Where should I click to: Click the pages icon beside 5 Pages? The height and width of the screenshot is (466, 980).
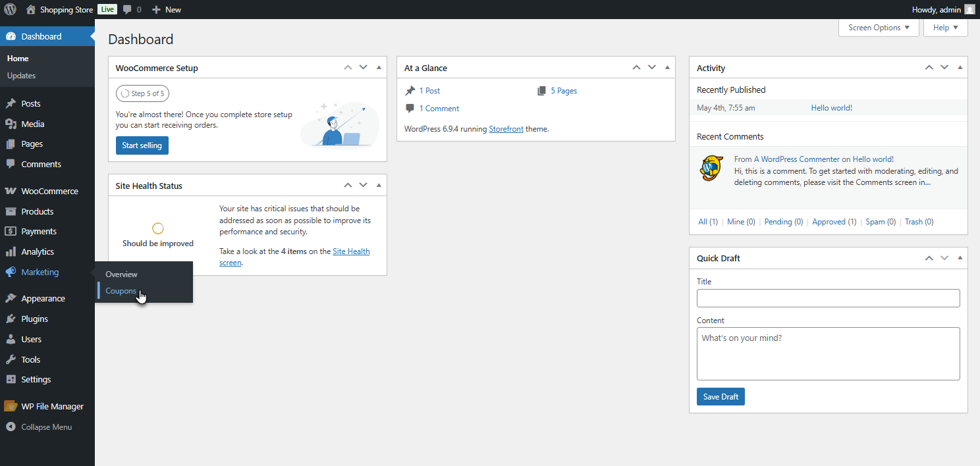point(541,91)
